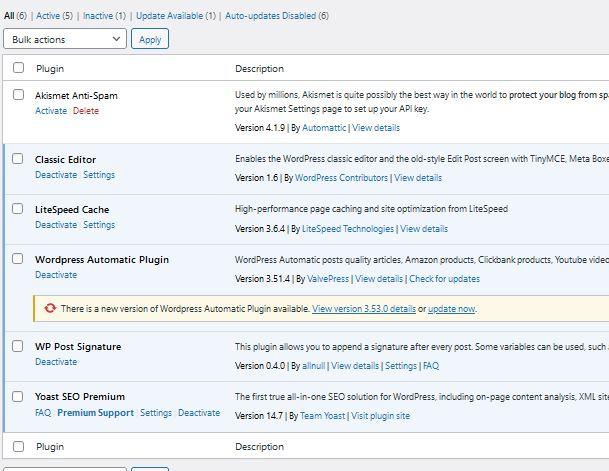The image size is (609, 471).
Task: Open Classic Editor Settings link
Action: coord(99,175)
